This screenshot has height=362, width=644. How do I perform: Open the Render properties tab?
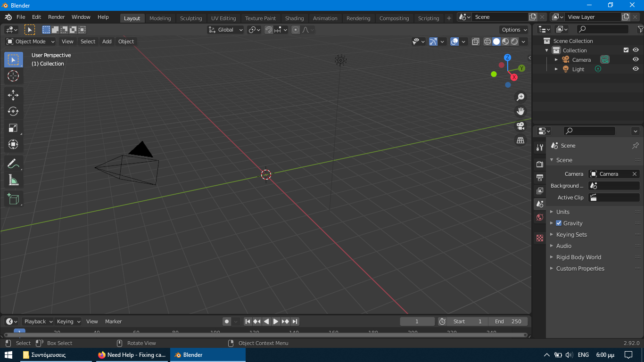540,164
